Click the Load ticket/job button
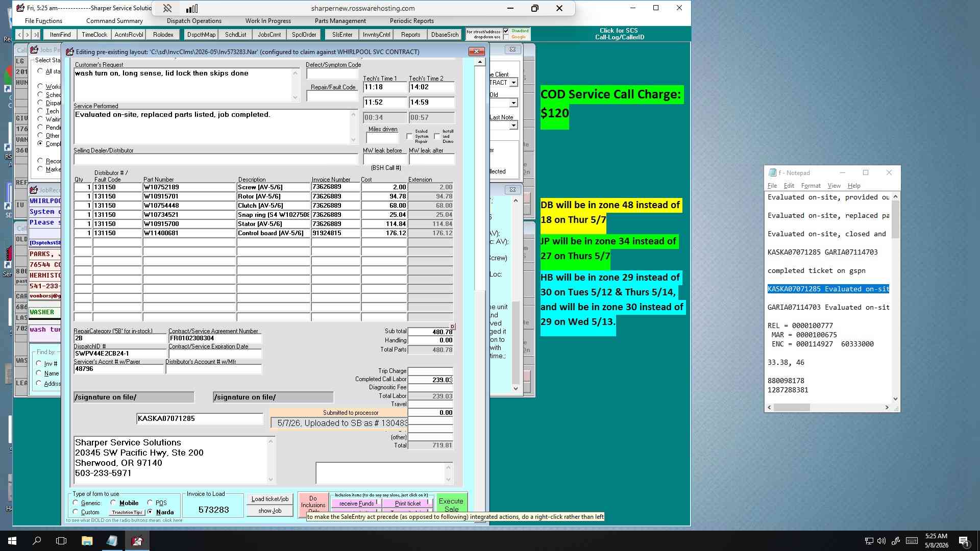 (x=270, y=499)
